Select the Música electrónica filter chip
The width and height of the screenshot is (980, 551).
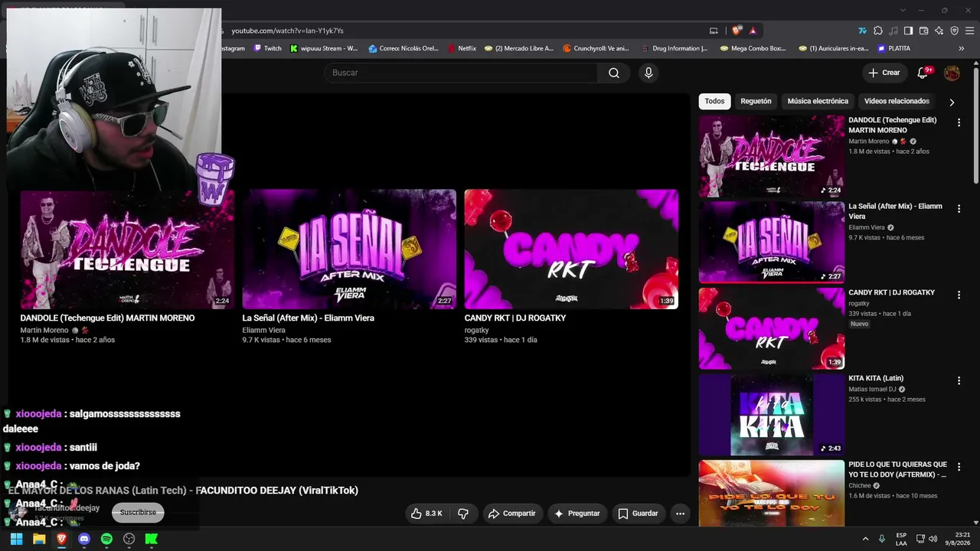[818, 101]
